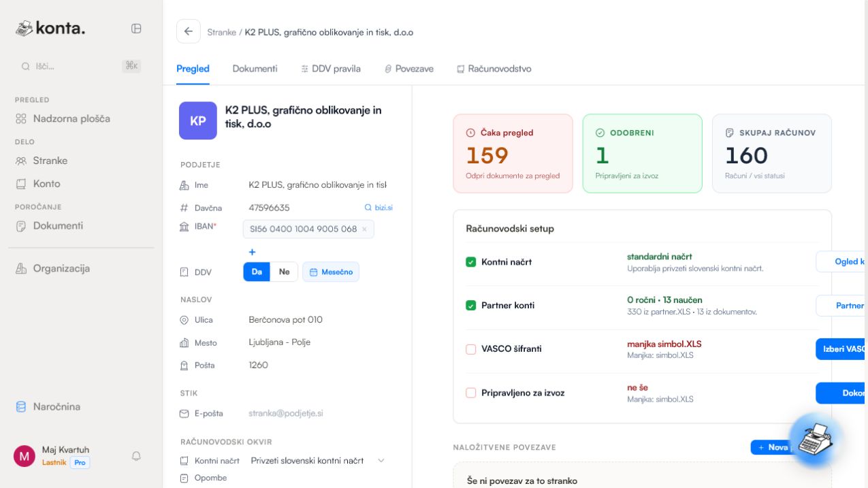Click the Konto book icon in sidebar

tap(21, 184)
